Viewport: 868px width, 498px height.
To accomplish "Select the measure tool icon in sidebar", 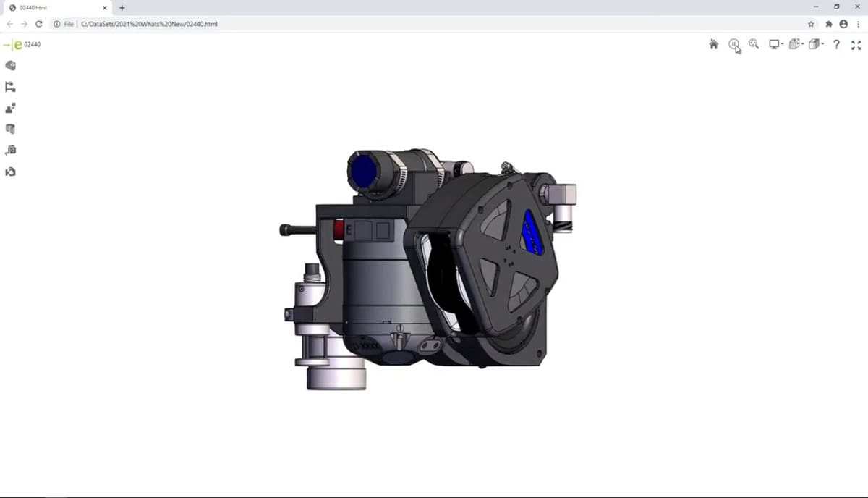I will (10, 151).
